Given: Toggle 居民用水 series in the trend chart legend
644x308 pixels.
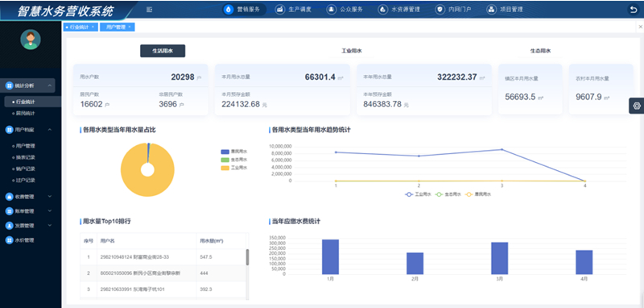Looking at the screenshot, I should pos(478,194).
